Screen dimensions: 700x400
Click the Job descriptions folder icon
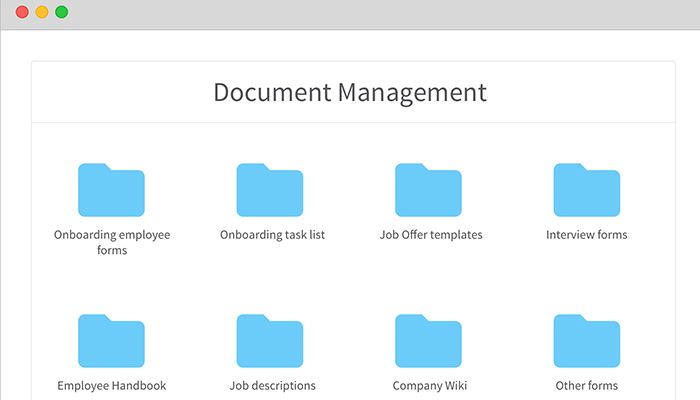tap(270, 341)
